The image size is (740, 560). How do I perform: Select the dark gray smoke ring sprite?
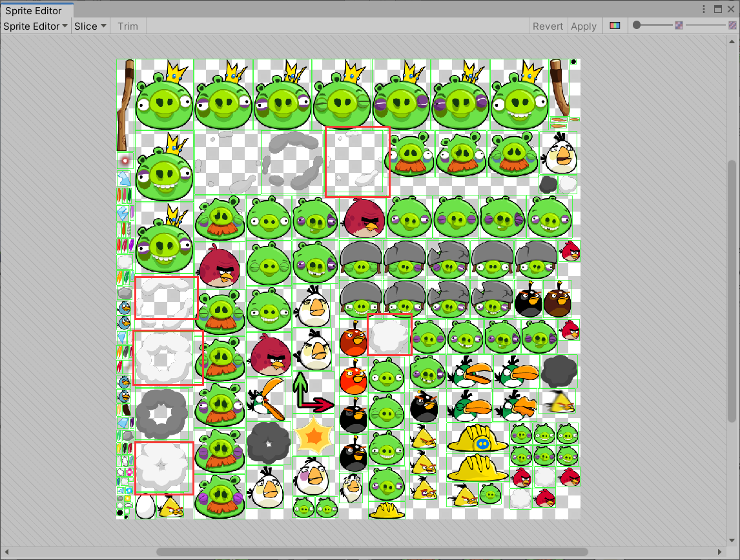(162, 414)
